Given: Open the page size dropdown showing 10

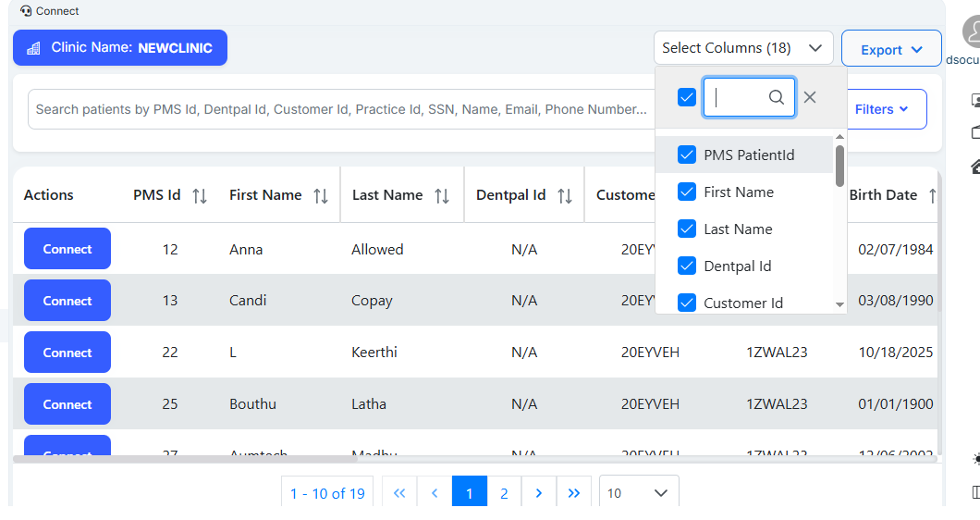Looking at the screenshot, I should pyautogui.click(x=638, y=493).
